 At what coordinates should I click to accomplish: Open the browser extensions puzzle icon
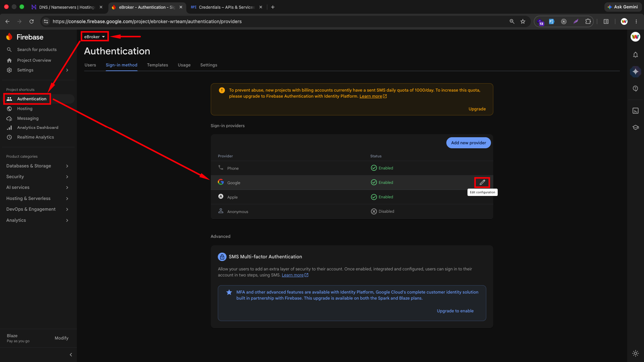(x=588, y=21)
